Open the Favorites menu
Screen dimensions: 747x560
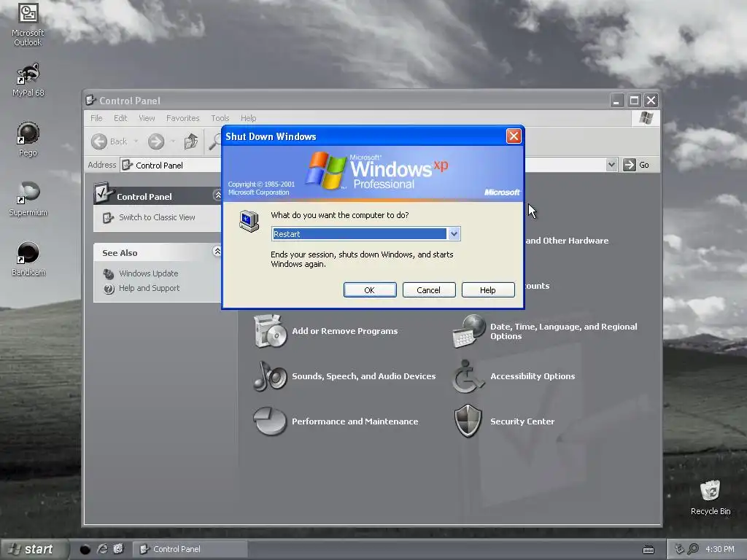point(183,118)
